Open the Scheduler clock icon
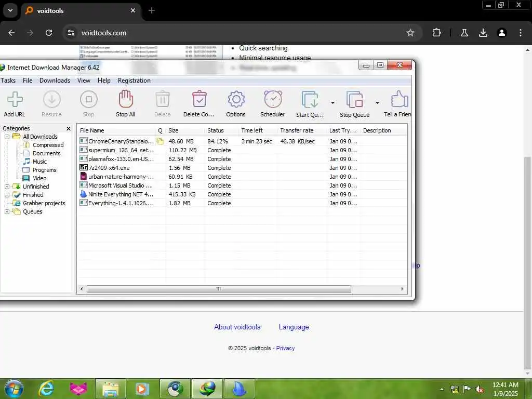Image resolution: width=532 pixels, height=399 pixels. (x=273, y=99)
